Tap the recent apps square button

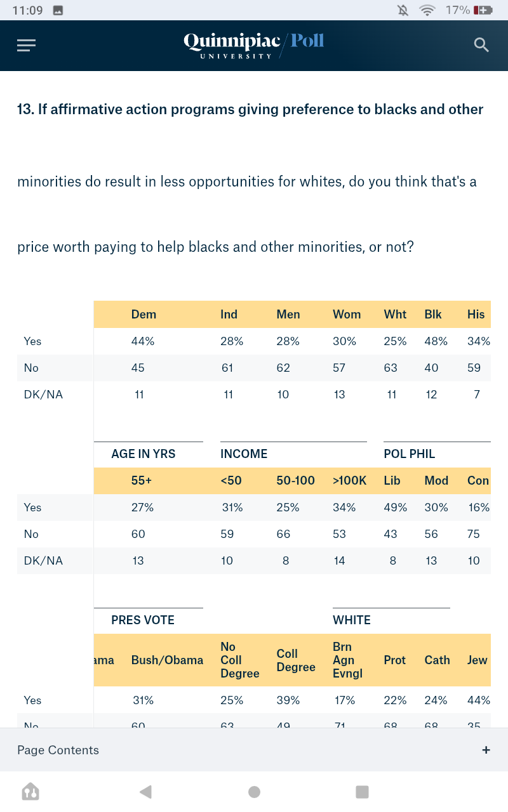coord(362,792)
